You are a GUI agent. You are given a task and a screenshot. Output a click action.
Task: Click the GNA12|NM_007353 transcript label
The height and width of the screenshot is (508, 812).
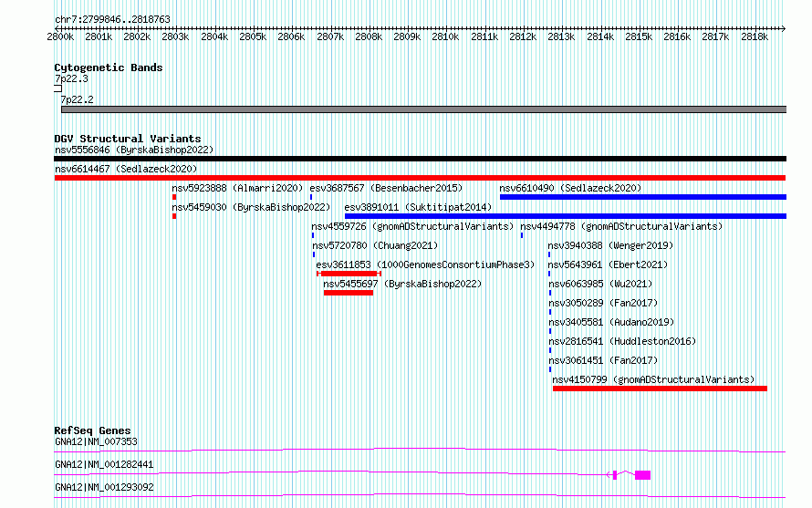[97, 441]
